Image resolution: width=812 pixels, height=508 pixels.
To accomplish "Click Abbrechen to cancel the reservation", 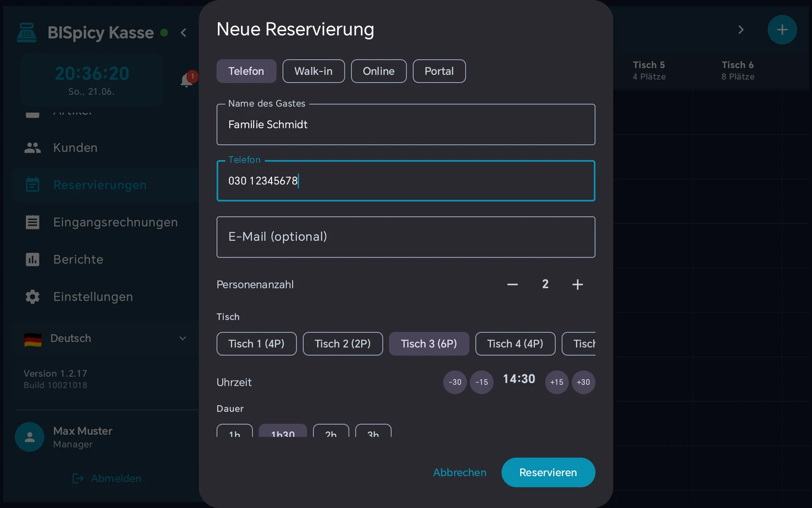I will [460, 472].
